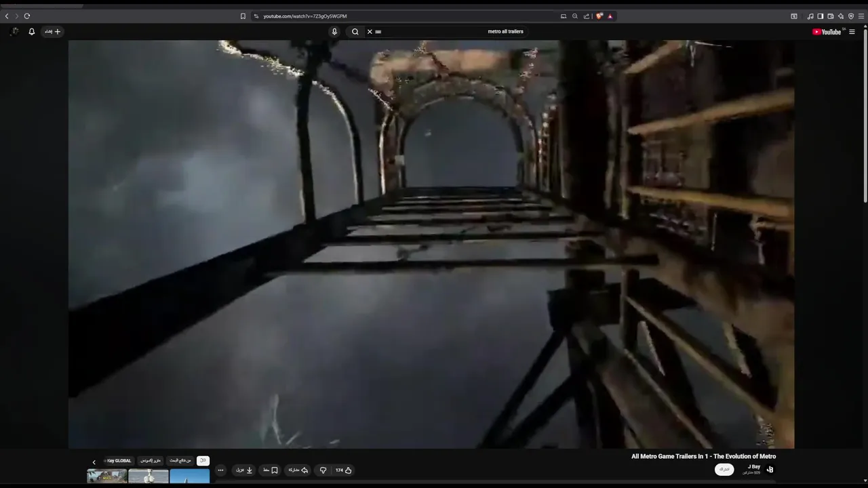Open the YouTube guide menu icon
Image resolution: width=868 pixels, height=488 pixels.
pyautogui.click(x=852, y=31)
